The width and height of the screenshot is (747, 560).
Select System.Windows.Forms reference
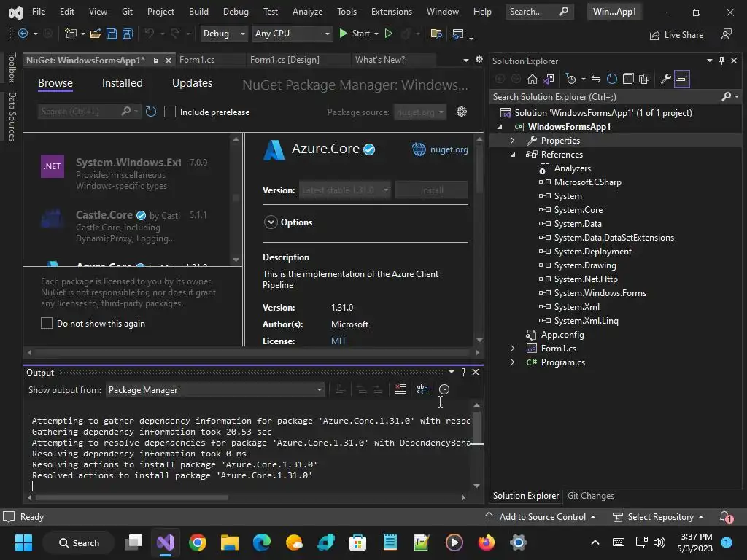[600, 293]
